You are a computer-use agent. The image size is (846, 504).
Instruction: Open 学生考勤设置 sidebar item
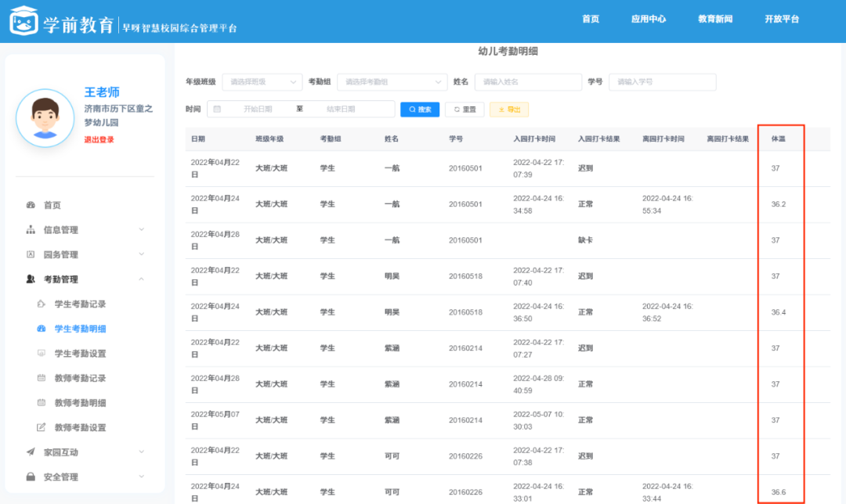tap(80, 353)
